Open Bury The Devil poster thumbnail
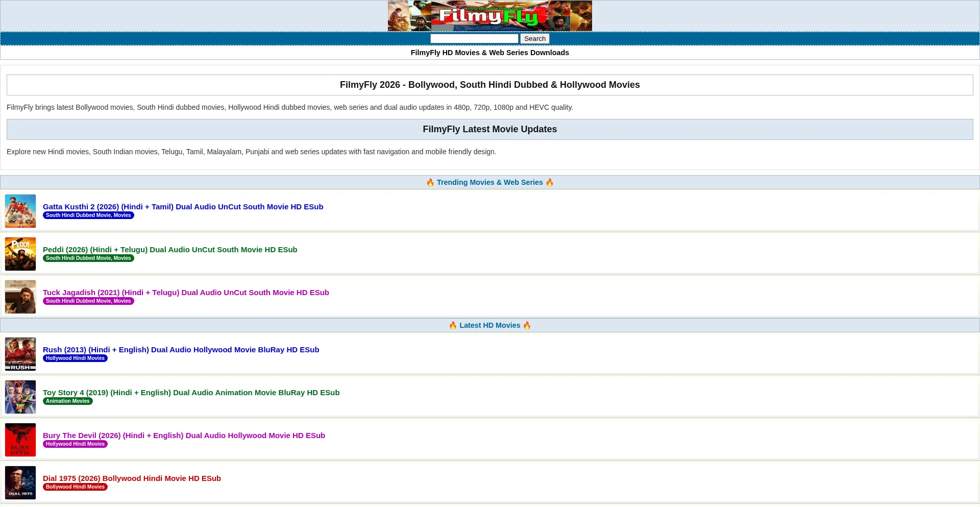Image resolution: width=980 pixels, height=507 pixels. (20, 440)
